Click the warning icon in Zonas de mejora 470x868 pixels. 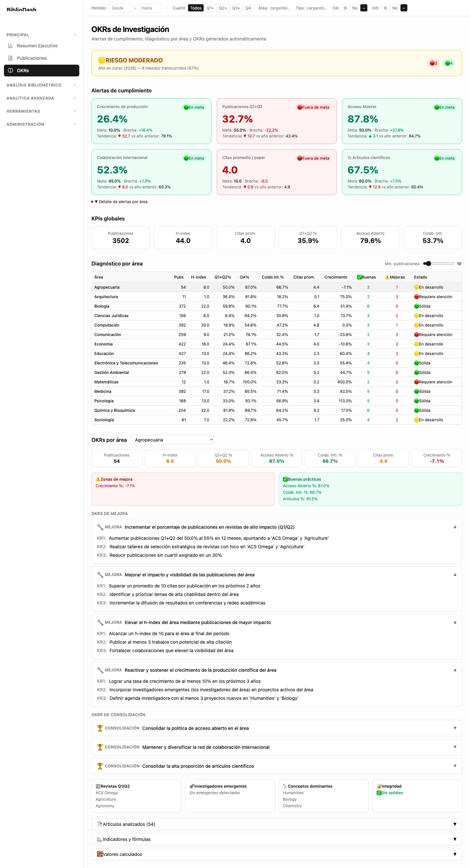coord(98,479)
